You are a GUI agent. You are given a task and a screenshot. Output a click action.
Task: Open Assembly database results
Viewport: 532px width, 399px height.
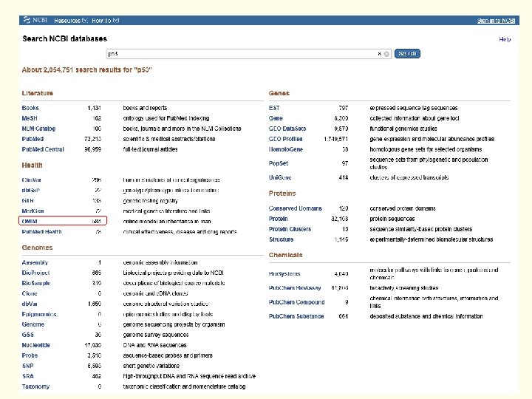click(x=35, y=262)
